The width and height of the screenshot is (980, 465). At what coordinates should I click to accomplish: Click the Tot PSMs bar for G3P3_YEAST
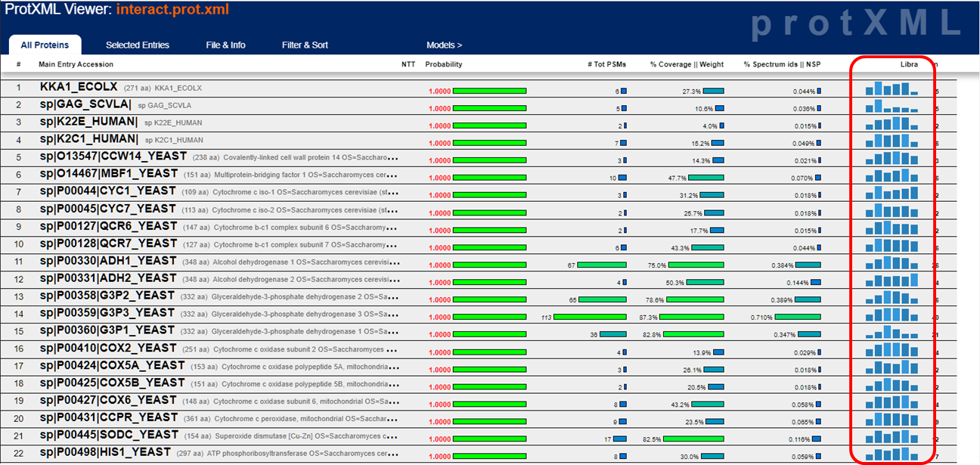(590, 317)
